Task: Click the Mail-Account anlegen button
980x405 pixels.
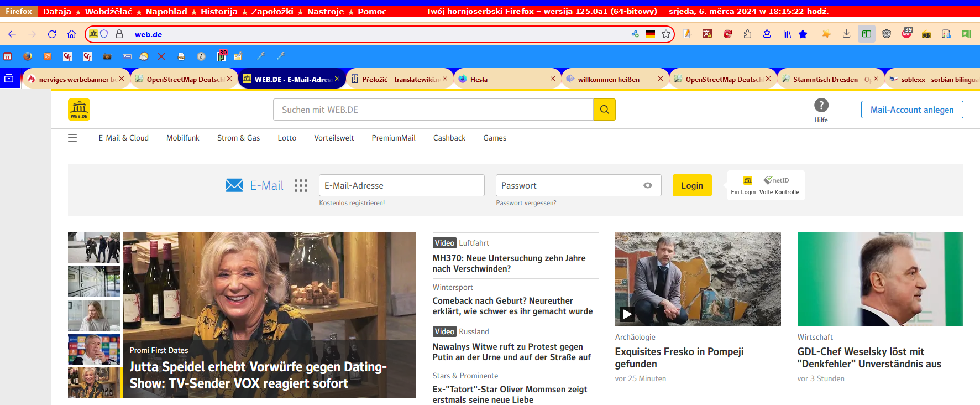Action: (911, 110)
